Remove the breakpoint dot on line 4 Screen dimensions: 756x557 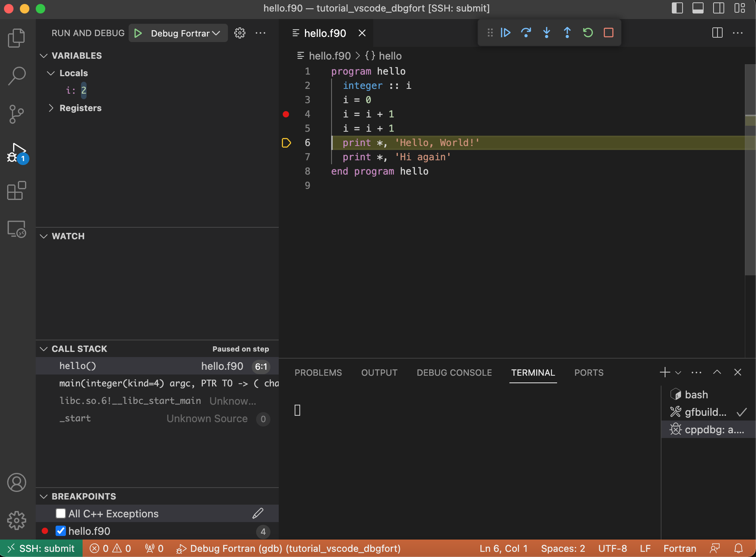(286, 114)
